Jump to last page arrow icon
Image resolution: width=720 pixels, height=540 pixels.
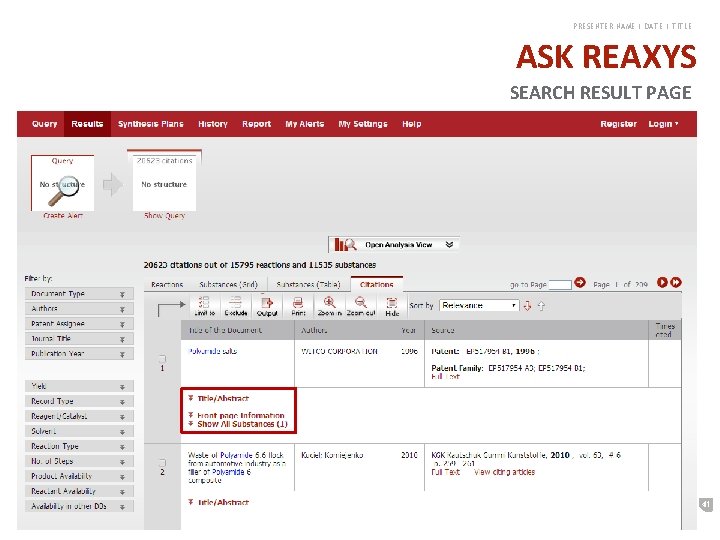[676, 282]
